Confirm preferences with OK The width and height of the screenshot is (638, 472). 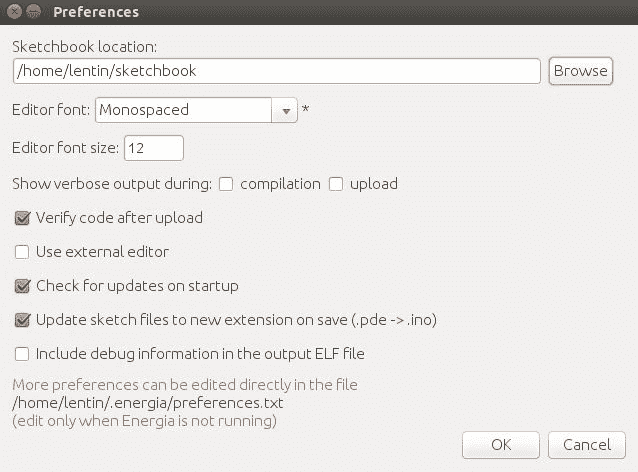(501, 444)
